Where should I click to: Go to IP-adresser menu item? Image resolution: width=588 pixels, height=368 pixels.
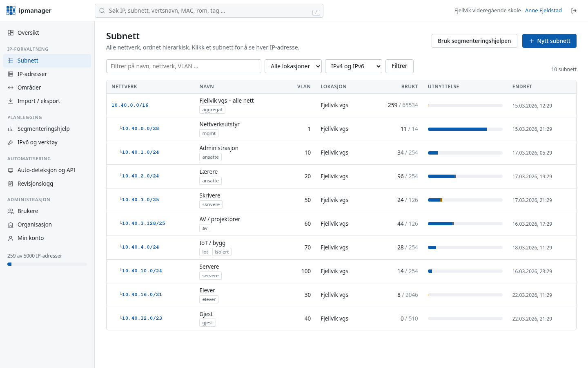tap(47, 74)
